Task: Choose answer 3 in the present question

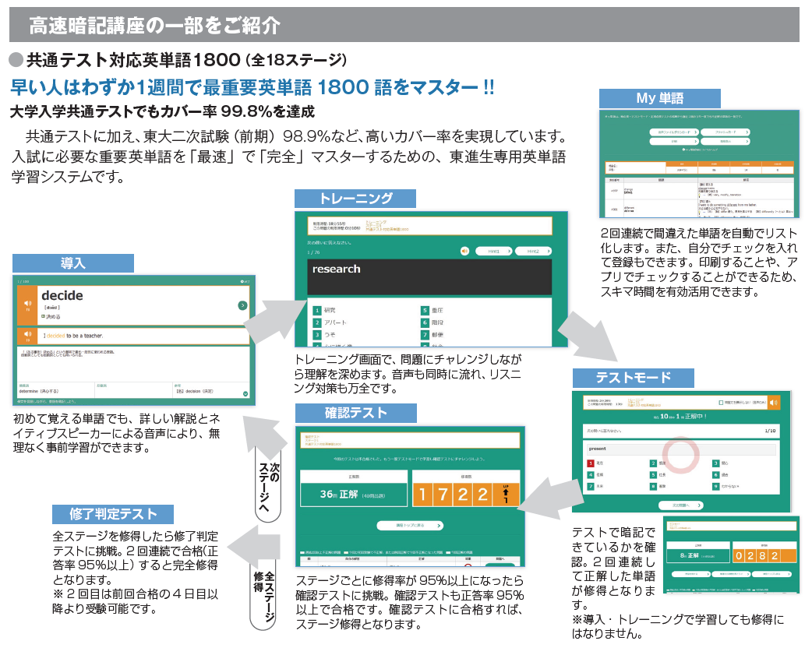Action: coord(720,463)
